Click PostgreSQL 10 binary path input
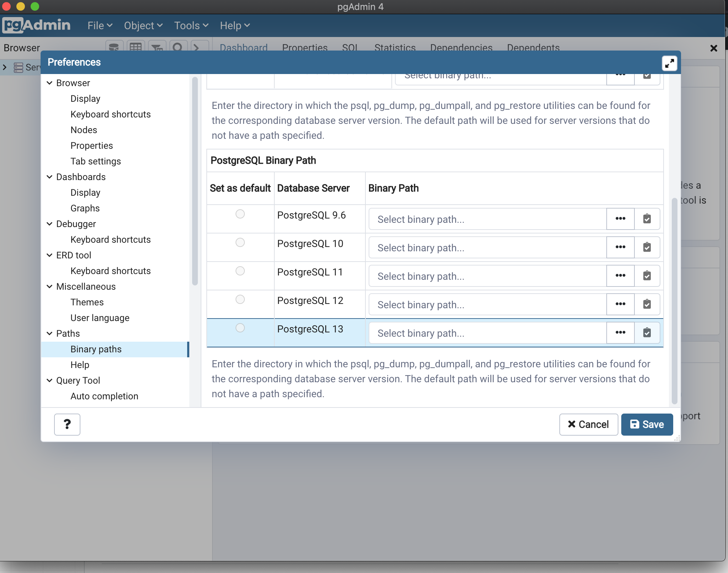The image size is (728, 573). point(487,247)
